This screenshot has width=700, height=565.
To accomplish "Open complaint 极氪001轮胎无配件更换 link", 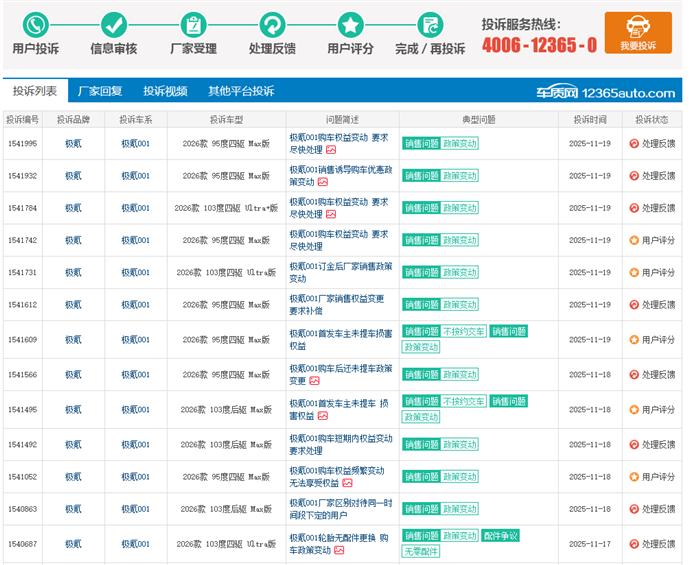I will 338,536.
